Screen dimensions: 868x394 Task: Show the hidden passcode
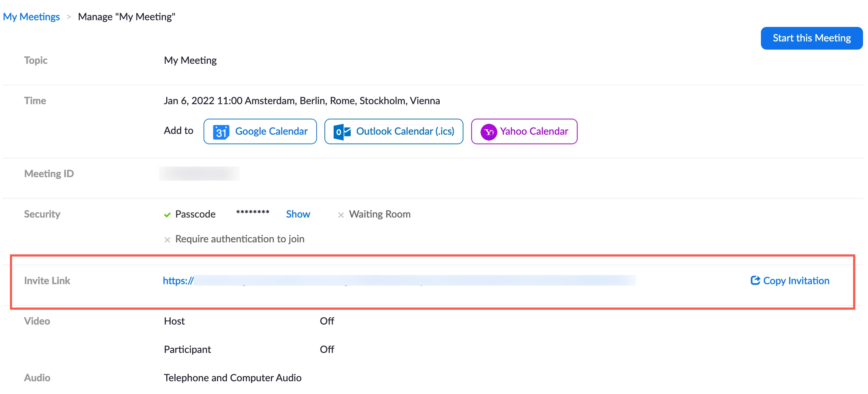click(298, 214)
